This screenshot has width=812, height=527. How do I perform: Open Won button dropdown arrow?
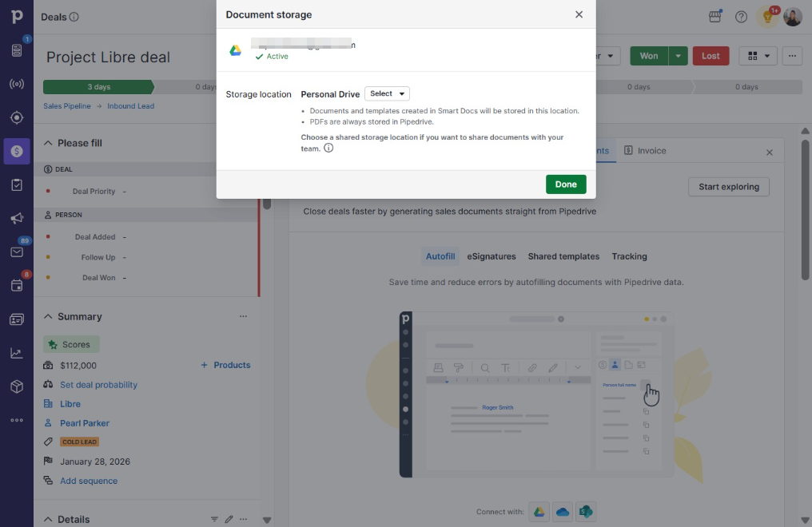(x=678, y=56)
